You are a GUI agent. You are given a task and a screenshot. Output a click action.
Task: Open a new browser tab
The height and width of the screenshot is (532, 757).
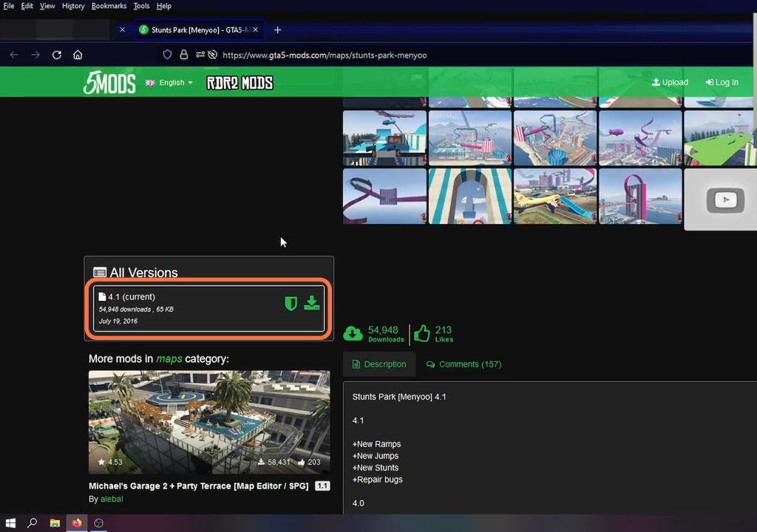(x=278, y=30)
